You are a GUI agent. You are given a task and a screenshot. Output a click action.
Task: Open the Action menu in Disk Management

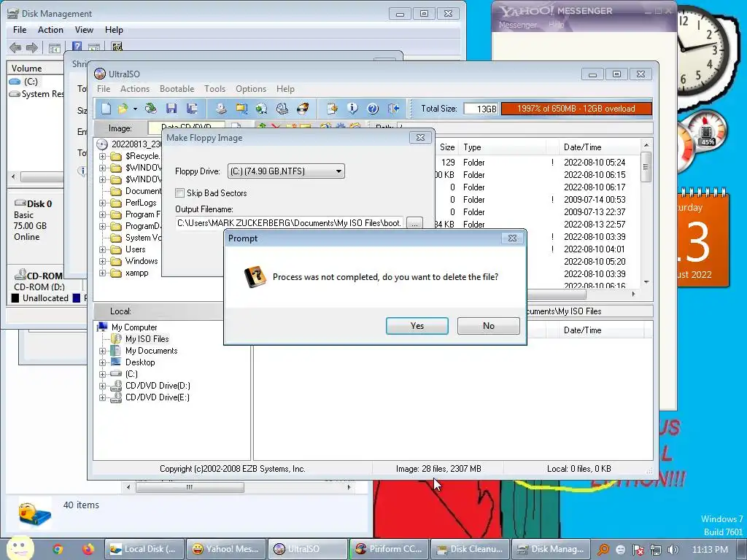tap(50, 29)
